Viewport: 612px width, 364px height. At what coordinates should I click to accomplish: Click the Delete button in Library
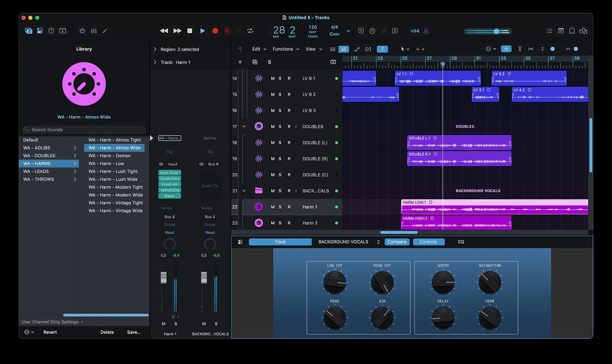click(107, 332)
